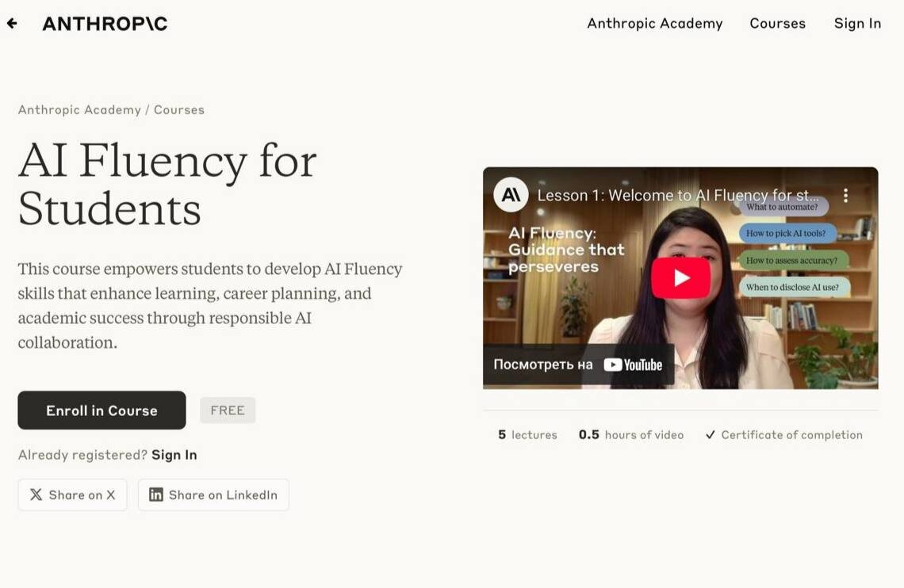This screenshot has height=588, width=904.
Task: Click the back arrow icon
Action: point(12,23)
